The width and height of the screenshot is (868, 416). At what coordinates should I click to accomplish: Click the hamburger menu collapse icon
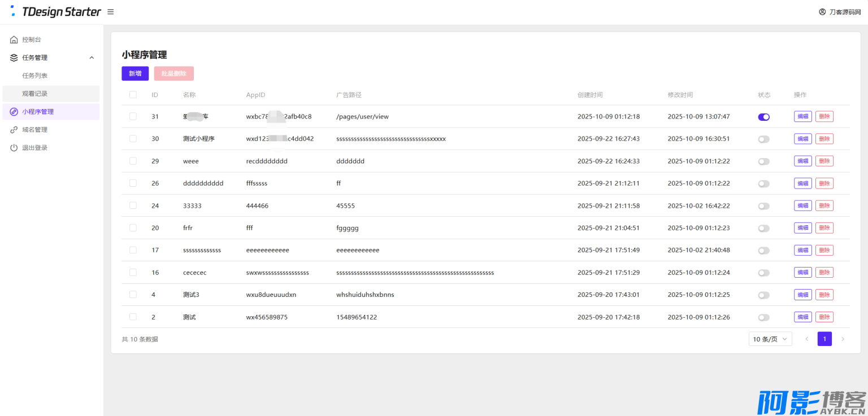point(111,12)
